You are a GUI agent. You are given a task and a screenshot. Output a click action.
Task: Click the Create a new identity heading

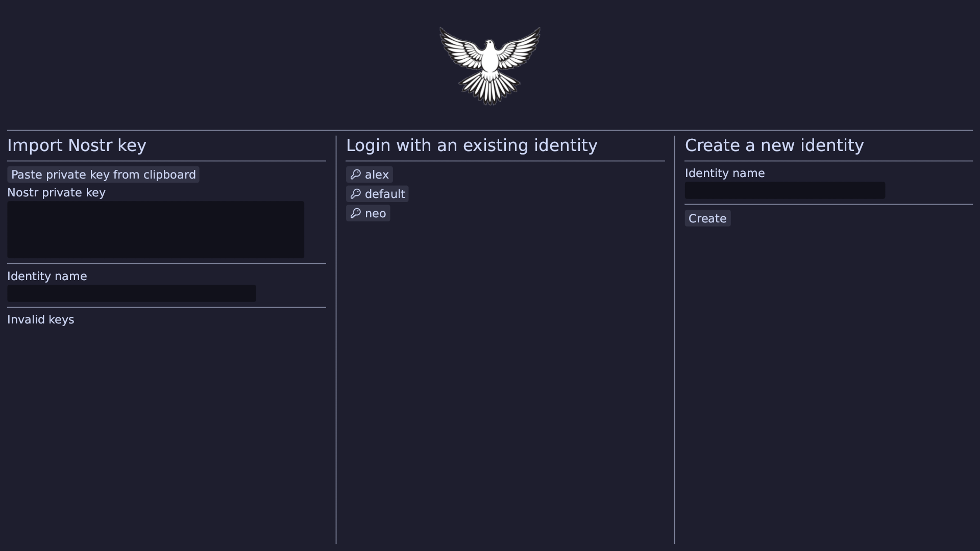click(x=774, y=145)
